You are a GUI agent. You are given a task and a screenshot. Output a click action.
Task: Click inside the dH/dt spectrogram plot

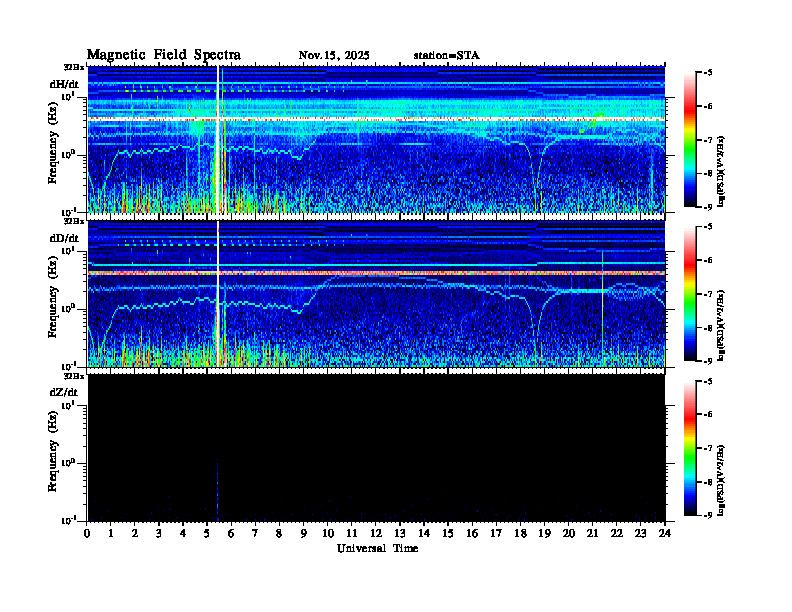point(376,140)
